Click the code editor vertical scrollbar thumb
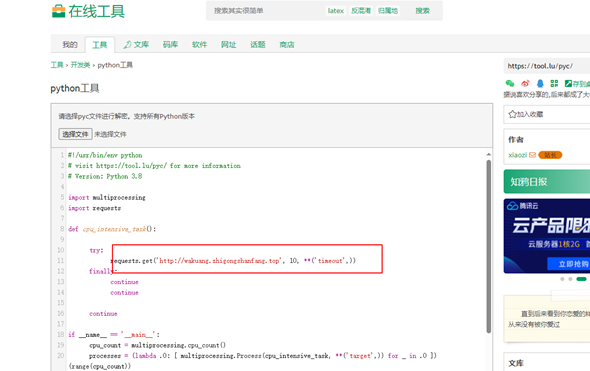This screenshot has width=590, height=371. [488, 246]
